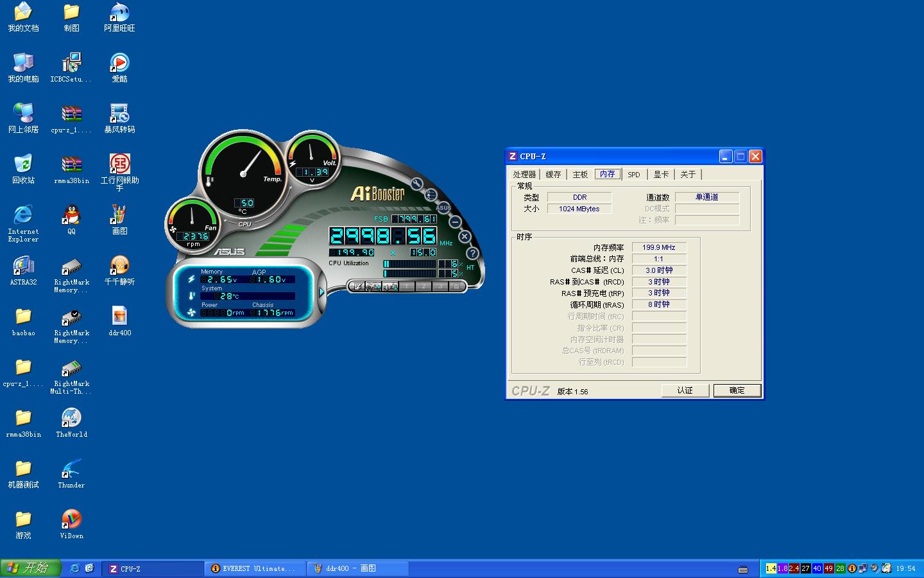The image size is (924, 578).
Task: Select AI Booster profile 2 button
Action: [x=424, y=286]
